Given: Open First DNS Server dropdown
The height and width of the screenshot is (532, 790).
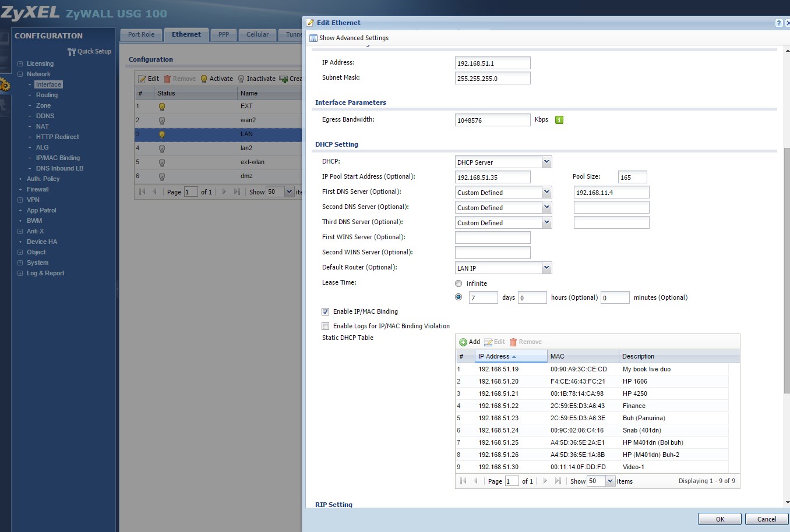Looking at the screenshot, I should (546, 192).
